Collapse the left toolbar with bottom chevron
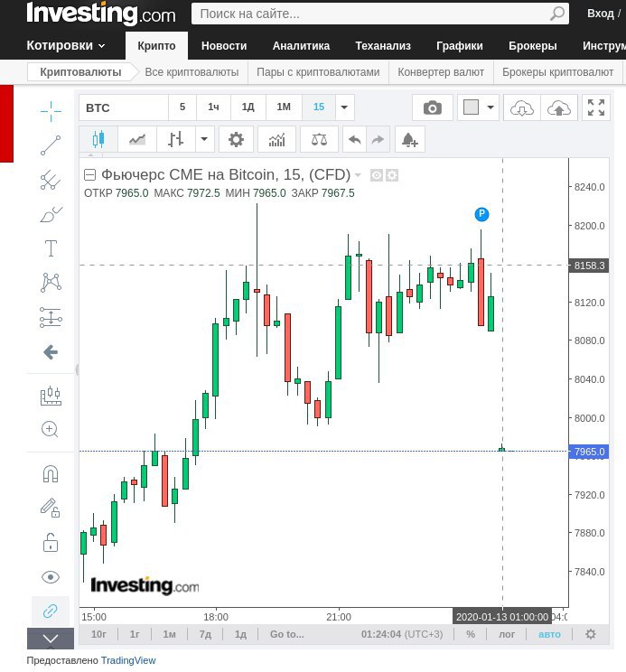 pos(51,639)
